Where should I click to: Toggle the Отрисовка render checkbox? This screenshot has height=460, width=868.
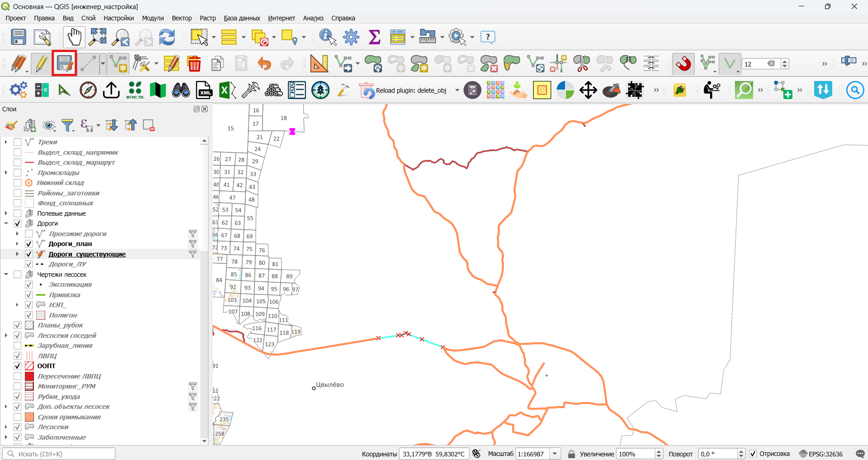click(753, 454)
